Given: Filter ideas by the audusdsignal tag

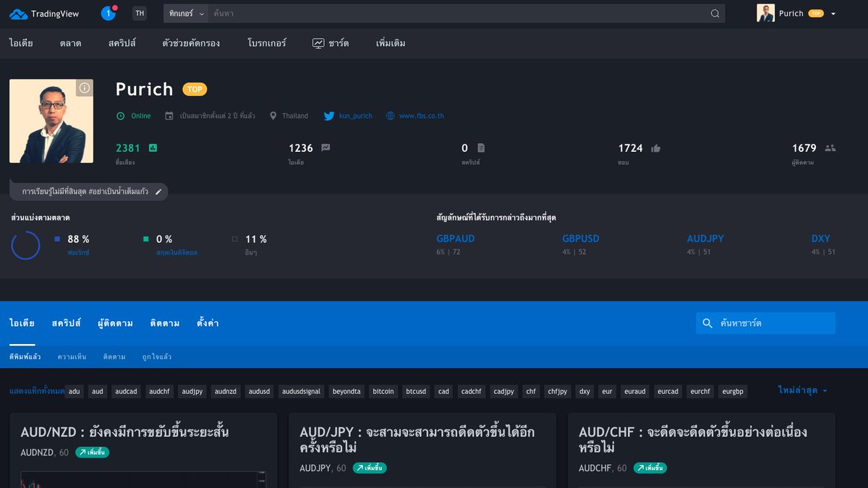Looking at the screenshot, I should coord(301,391).
